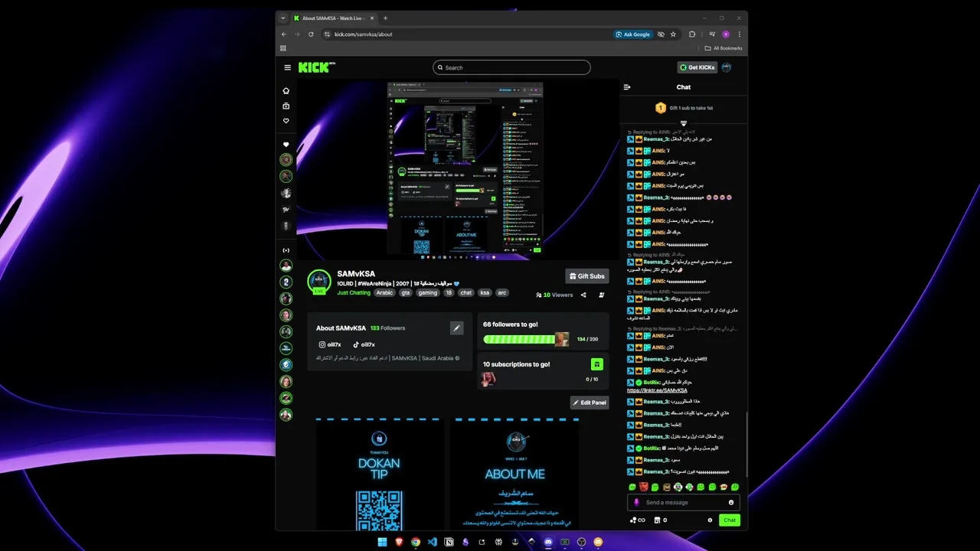Bookmark this page with star icon

point(673,34)
